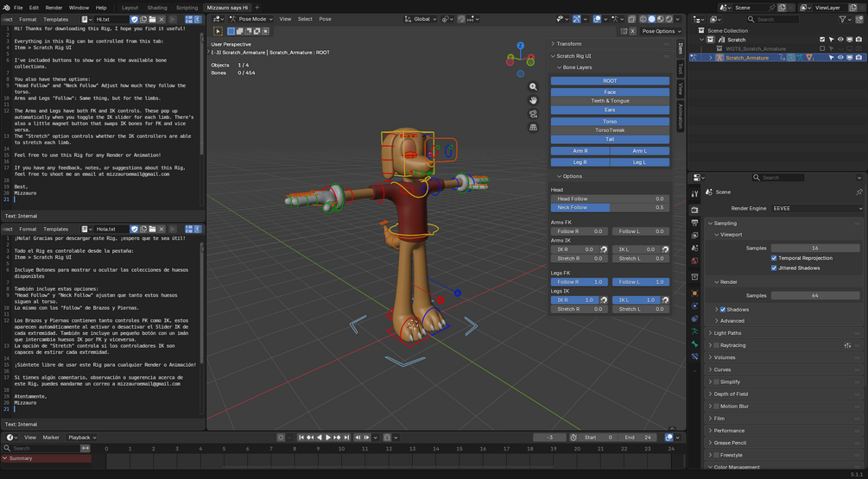Image resolution: width=868 pixels, height=479 pixels.
Task: Open the Render menu
Action: [54, 8]
